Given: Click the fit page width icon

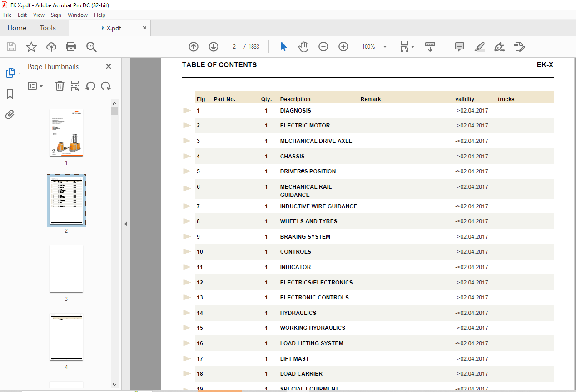Looking at the screenshot, I should click(x=404, y=47).
